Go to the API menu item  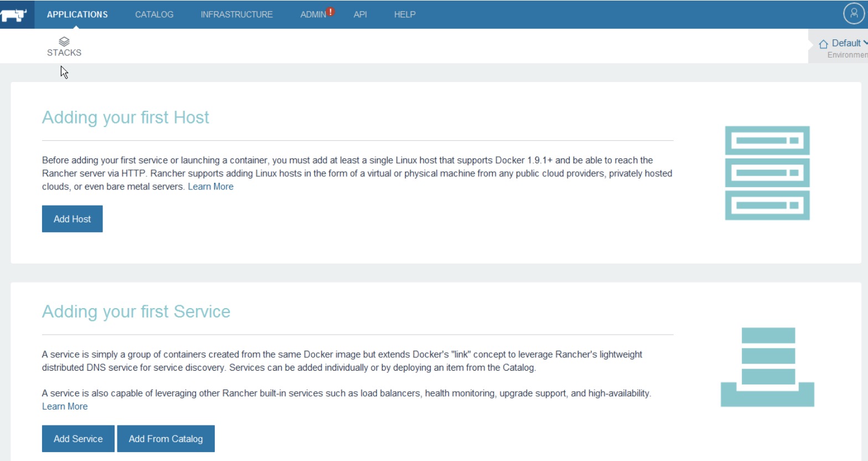tap(360, 14)
